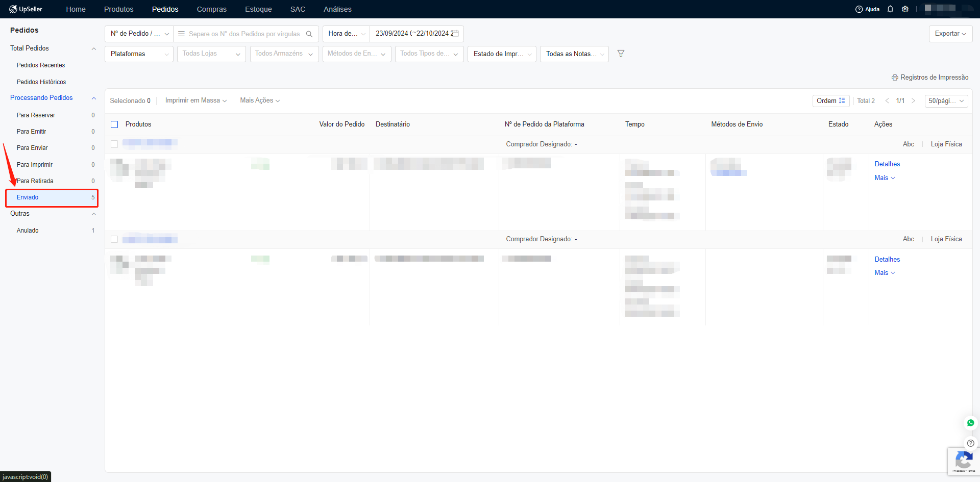This screenshot has width=980, height=482.
Task: Click the batch order list icon
Action: pos(181,34)
